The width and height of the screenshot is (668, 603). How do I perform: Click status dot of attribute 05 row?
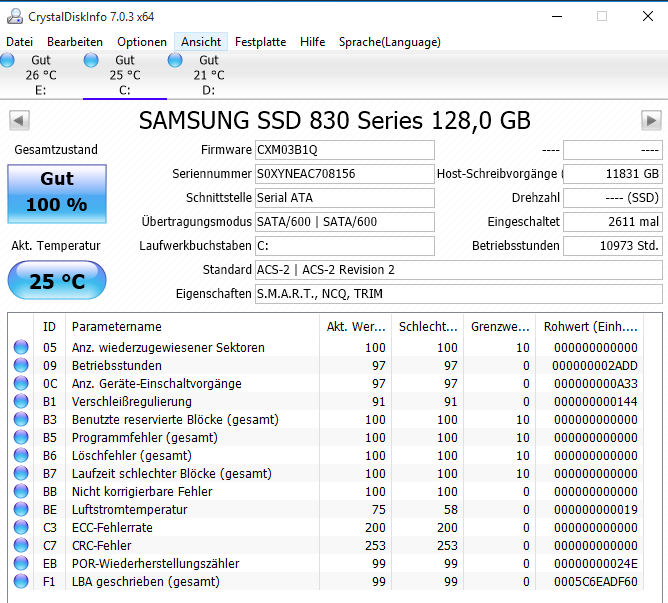(x=21, y=347)
